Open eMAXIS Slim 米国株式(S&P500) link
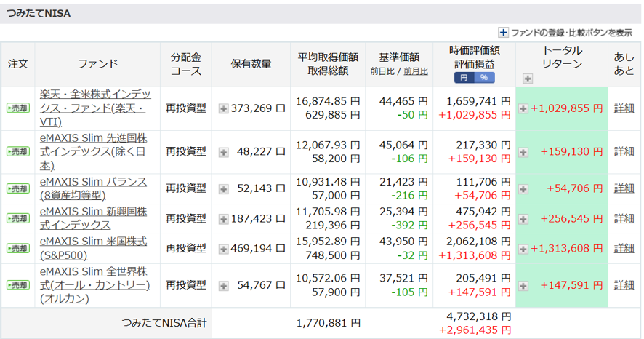The height and width of the screenshot is (339, 644). (x=93, y=248)
